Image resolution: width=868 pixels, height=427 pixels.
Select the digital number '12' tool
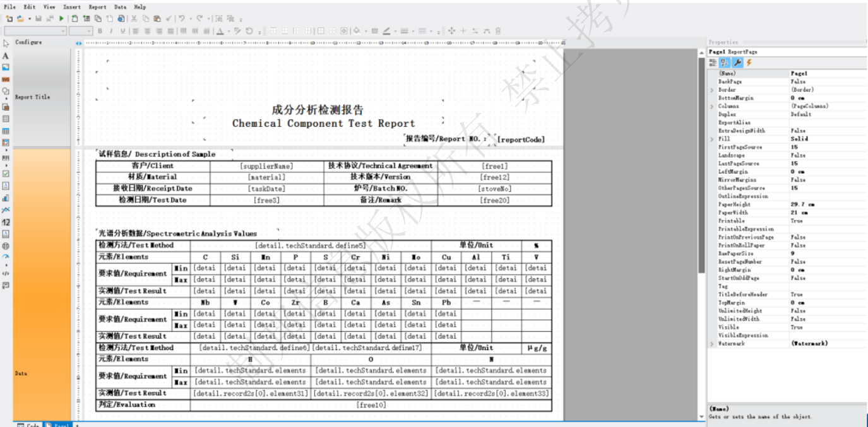[x=6, y=222]
